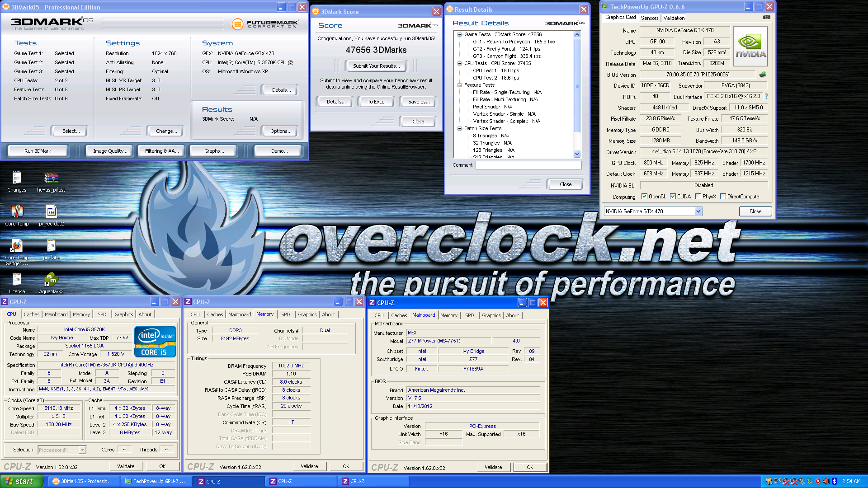Screen dimensions: 868x488
Task: Open Core Temp Gadget shortcut
Action: (x=17, y=252)
